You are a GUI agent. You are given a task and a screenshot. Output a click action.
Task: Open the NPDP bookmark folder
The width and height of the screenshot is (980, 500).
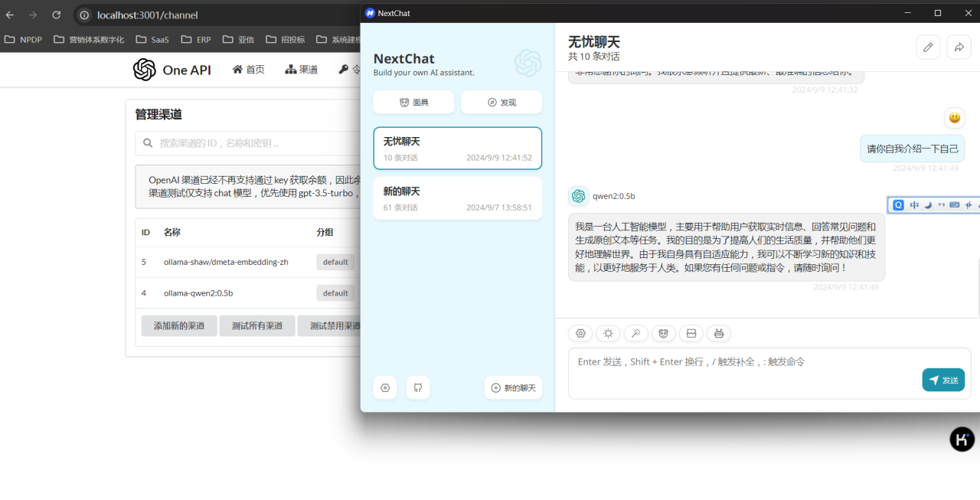click(x=23, y=40)
